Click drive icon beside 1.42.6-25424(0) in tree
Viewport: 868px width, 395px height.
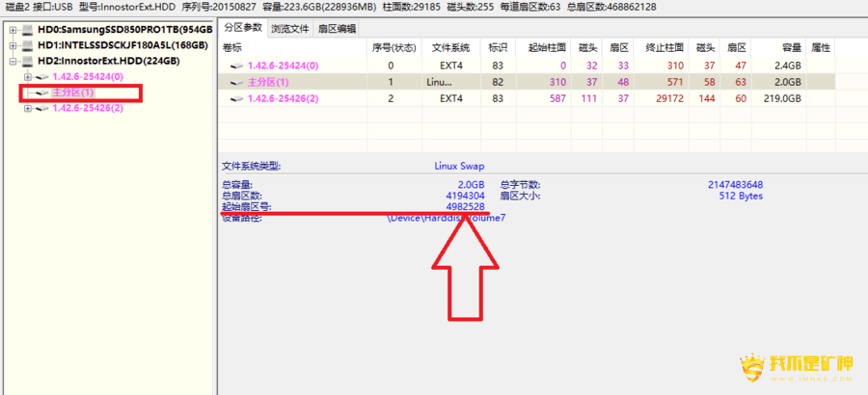42,76
